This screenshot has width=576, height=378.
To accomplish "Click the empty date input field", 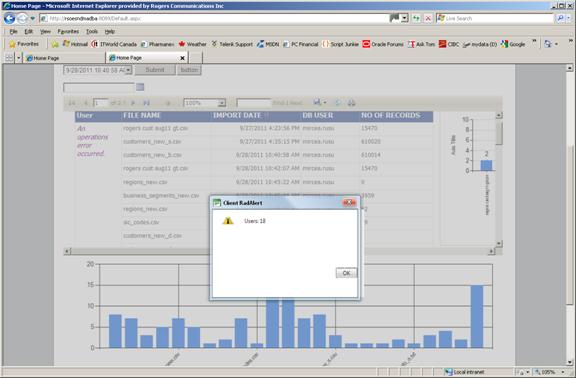I will [x=99, y=87].
